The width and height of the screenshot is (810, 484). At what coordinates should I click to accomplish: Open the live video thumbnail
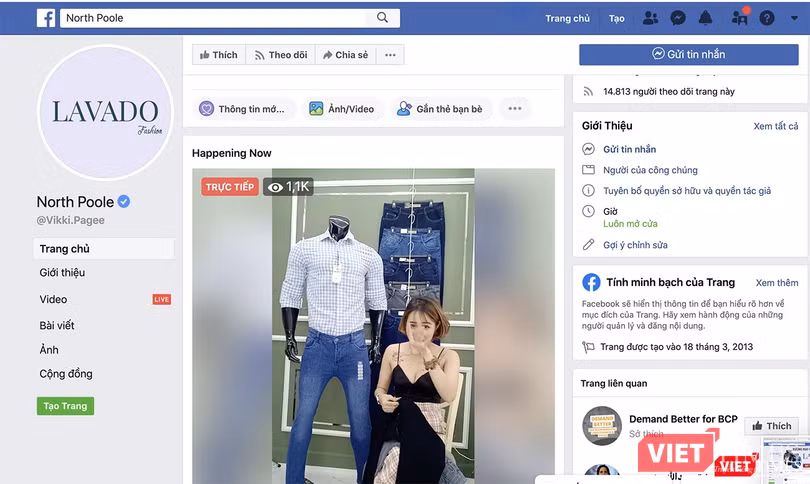coord(373,326)
